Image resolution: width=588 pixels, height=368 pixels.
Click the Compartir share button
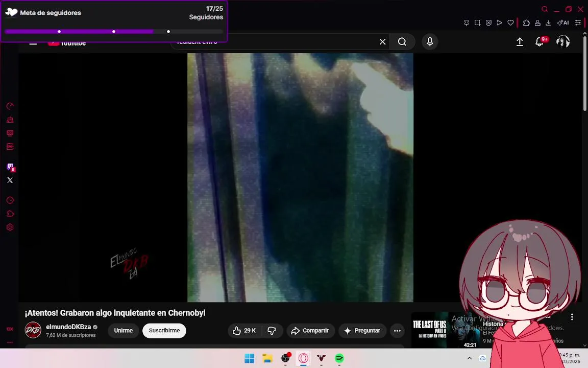[310, 331]
